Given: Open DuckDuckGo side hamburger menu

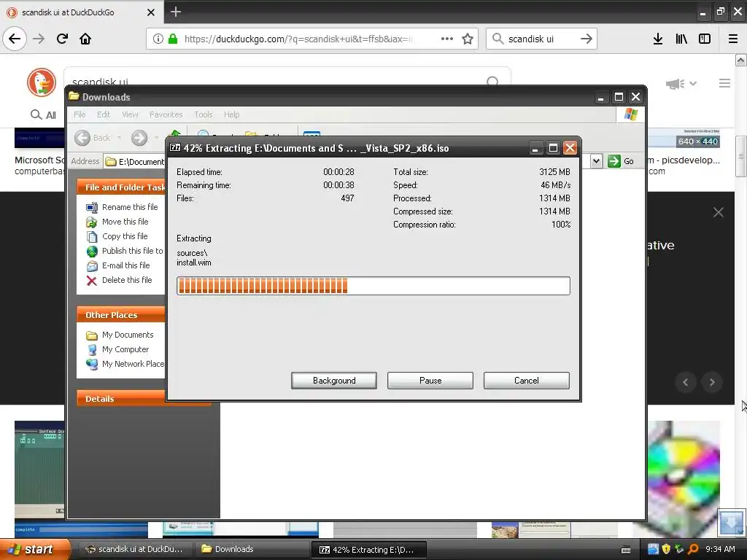Looking at the screenshot, I should point(724,83).
